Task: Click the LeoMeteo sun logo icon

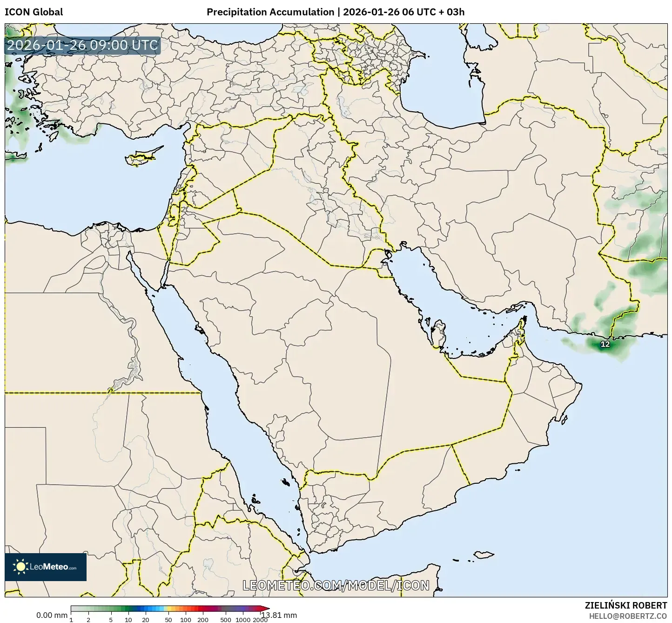Action: point(20,567)
